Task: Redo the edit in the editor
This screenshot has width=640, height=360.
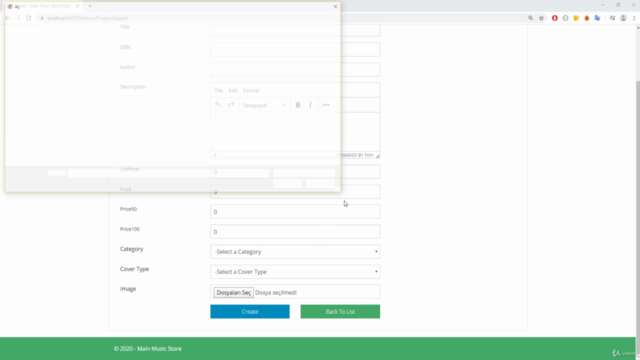Action: 231,105
